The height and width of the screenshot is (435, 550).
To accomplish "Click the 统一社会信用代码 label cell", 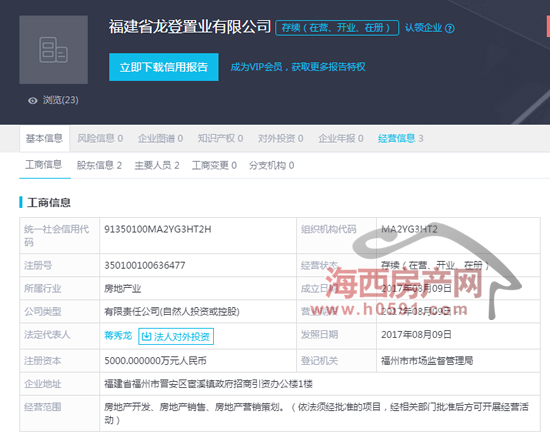I will (60, 236).
